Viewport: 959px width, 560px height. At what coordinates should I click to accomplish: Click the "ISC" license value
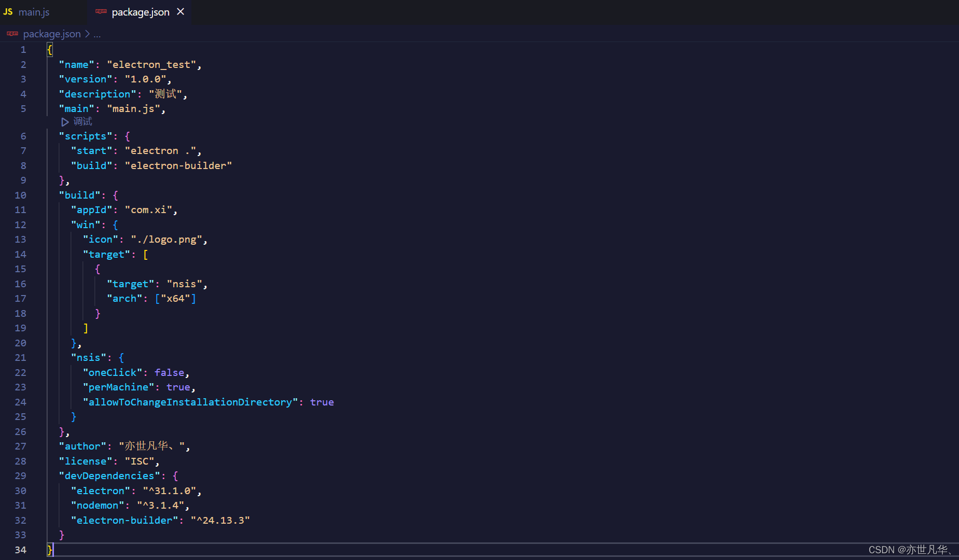[140, 461]
